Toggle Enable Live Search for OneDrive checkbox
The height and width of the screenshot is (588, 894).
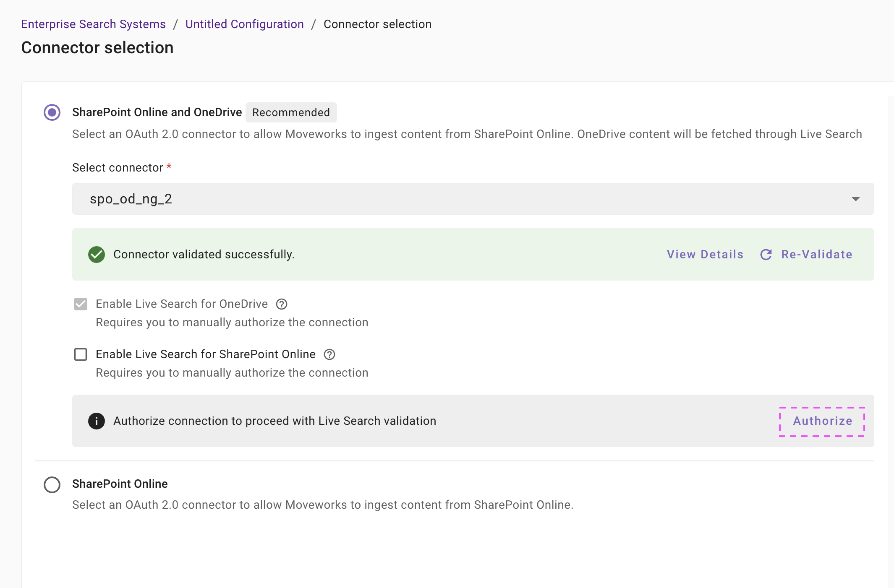coord(81,304)
